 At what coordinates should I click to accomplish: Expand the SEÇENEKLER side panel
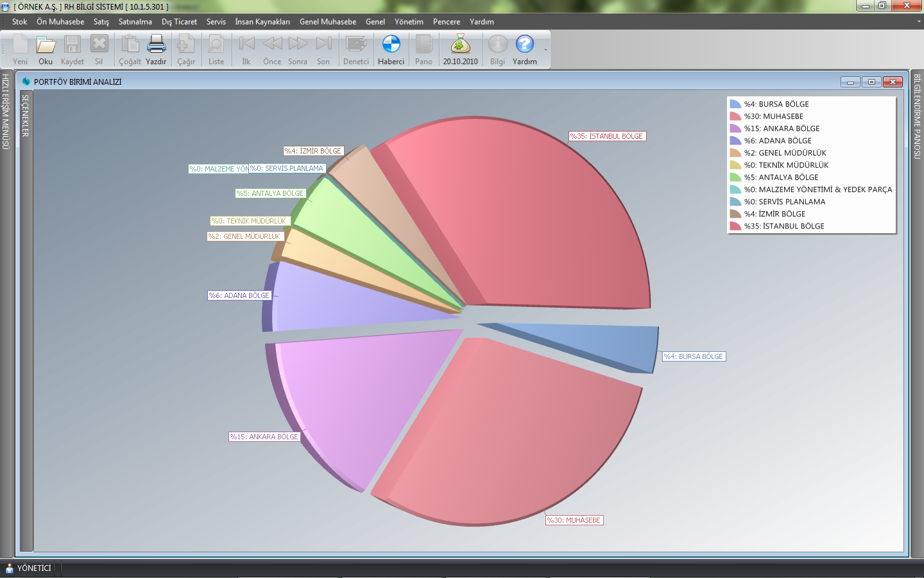(x=26, y=116)
